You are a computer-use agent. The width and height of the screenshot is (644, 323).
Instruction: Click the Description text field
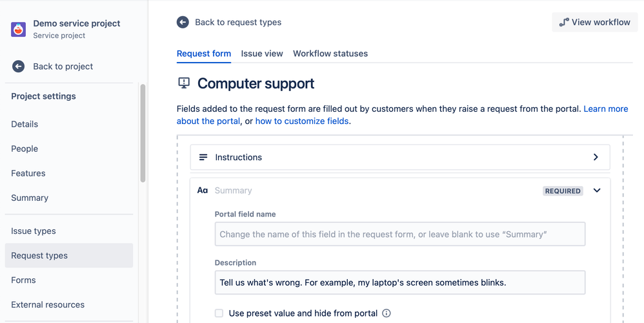coord(399,282)
